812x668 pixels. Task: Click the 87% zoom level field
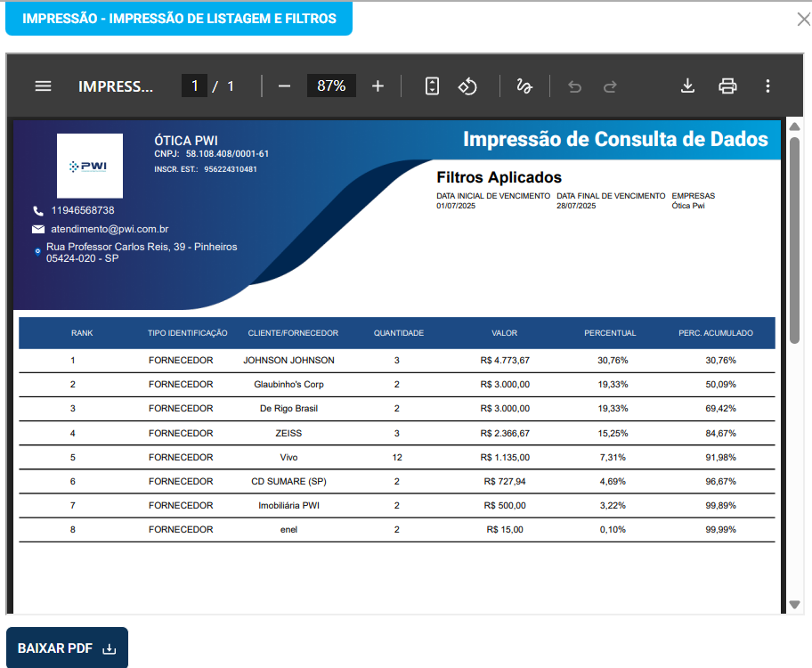click(331, 86)
